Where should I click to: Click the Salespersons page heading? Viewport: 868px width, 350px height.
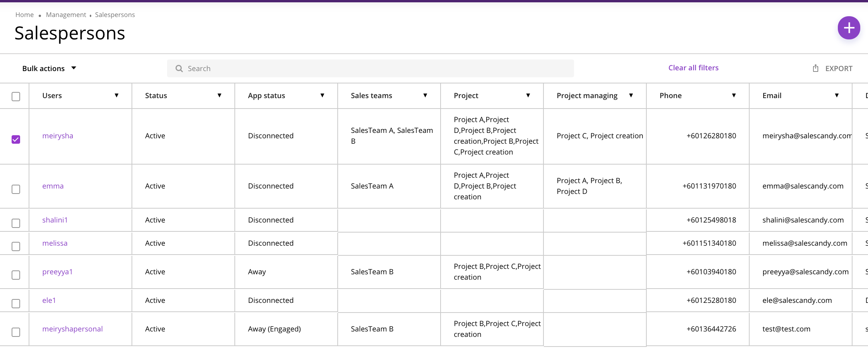(x=70, y=33)
